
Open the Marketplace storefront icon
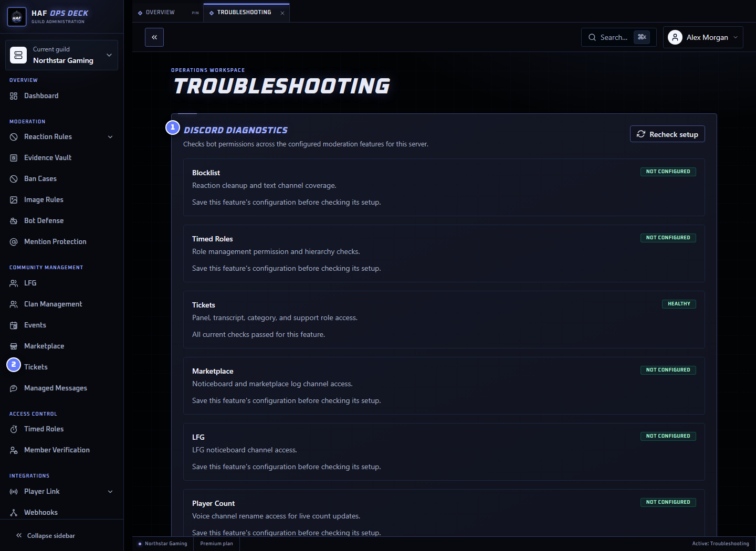coord(14,346)
